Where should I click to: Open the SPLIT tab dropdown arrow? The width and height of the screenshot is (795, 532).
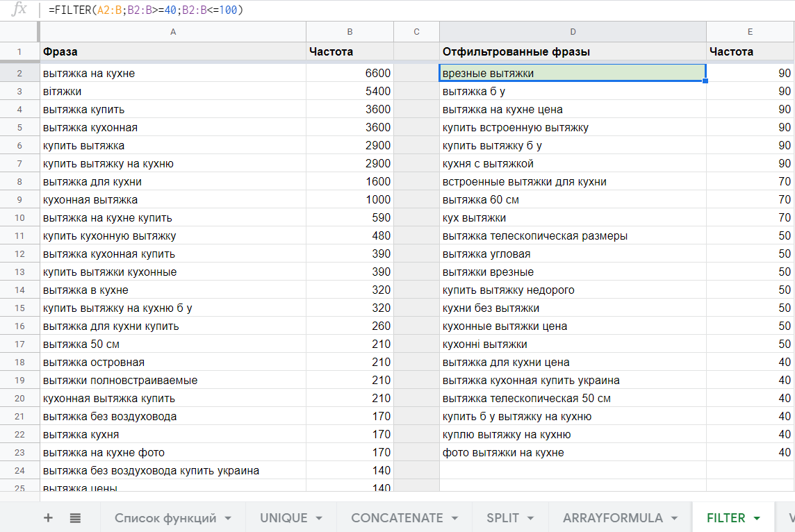pyautogui.click(x=530, y=518)
